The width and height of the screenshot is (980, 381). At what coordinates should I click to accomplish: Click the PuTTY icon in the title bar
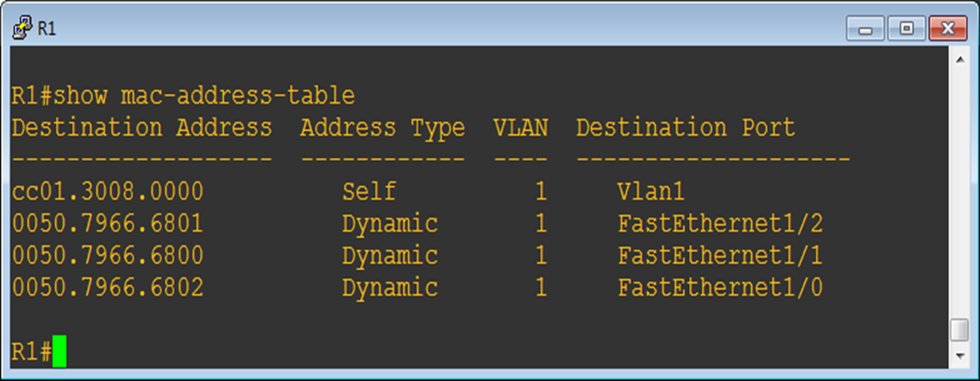(22, 28)
